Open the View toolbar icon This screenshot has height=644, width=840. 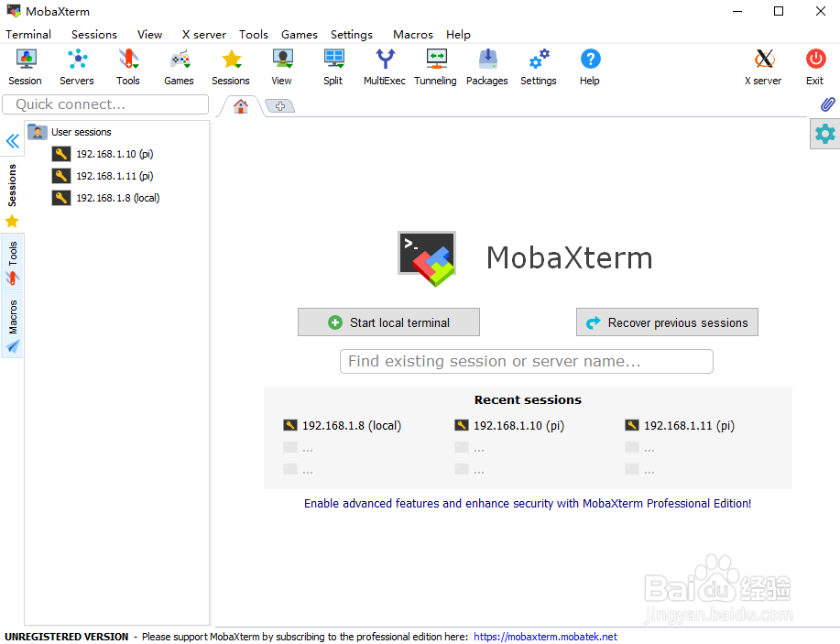(x=282, y=67)
